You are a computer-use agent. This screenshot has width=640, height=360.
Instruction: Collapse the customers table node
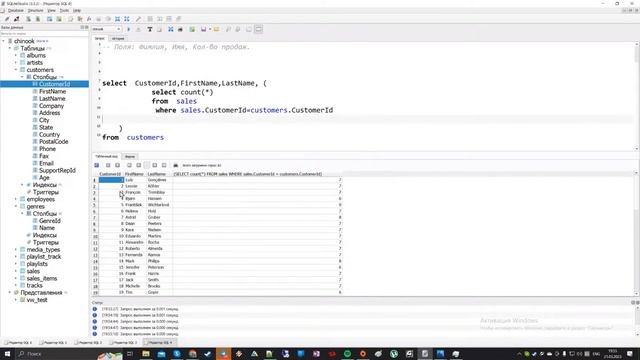click(16, 70)
